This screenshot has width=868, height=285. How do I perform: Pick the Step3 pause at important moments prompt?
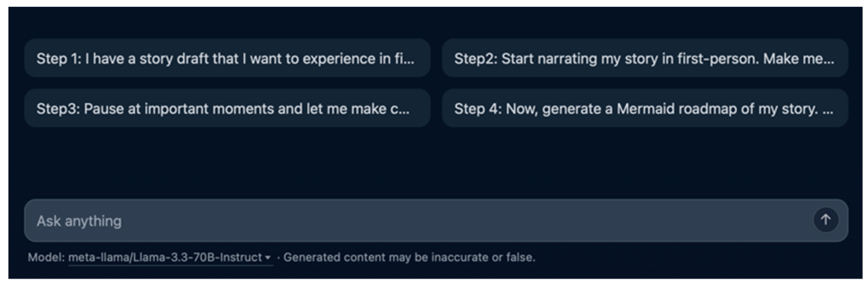pos(227,108)
